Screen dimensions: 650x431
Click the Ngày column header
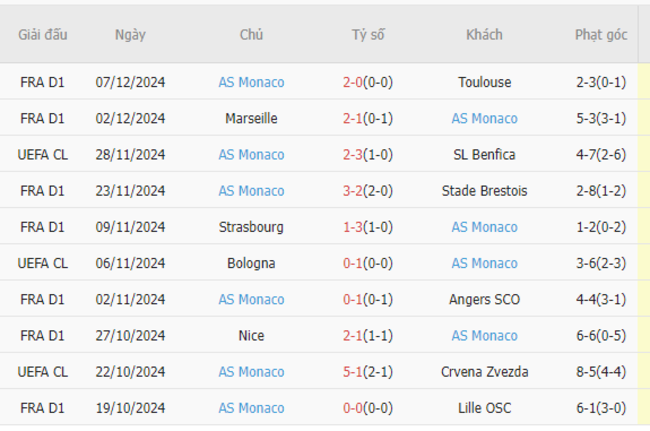130,35
